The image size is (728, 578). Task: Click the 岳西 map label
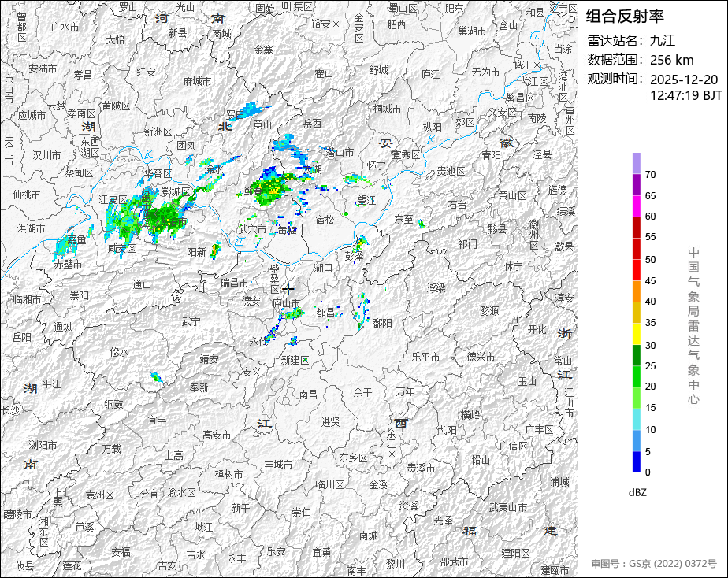[x=312, y=124]
